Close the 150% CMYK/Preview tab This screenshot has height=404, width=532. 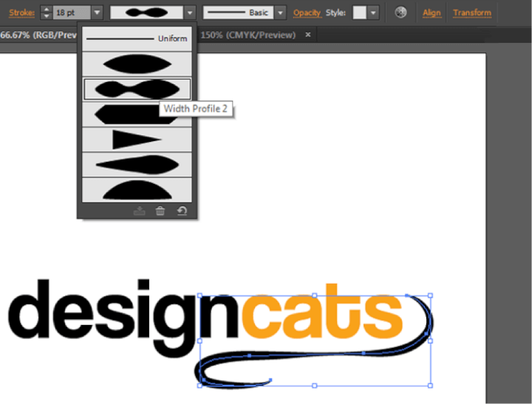coord(307,35)
